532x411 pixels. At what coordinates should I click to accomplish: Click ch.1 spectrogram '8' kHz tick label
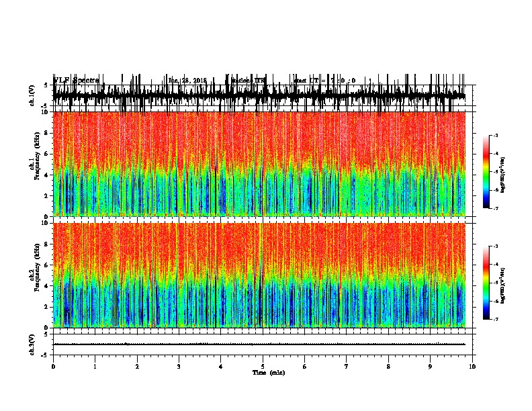pyautogui.click(x=47, y=133)
